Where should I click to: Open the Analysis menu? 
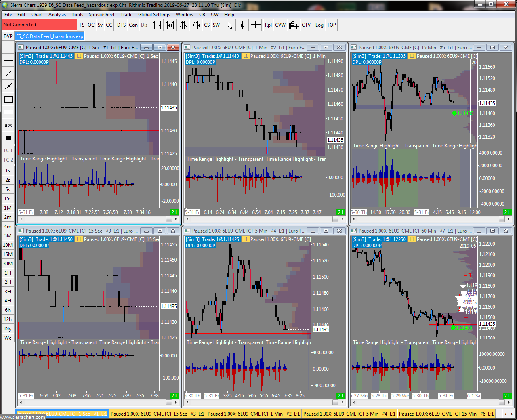coord(57,15)
